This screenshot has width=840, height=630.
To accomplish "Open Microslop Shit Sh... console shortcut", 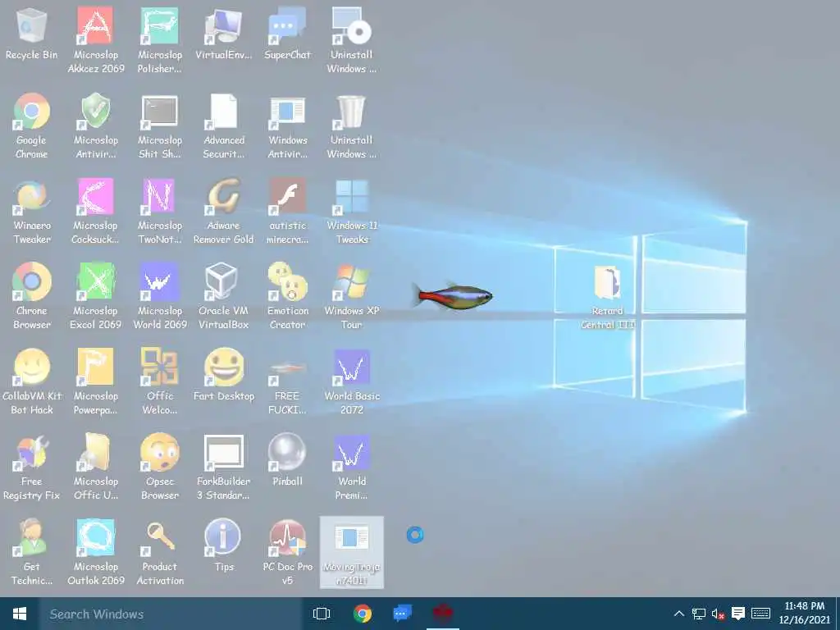I will point(160,126).
